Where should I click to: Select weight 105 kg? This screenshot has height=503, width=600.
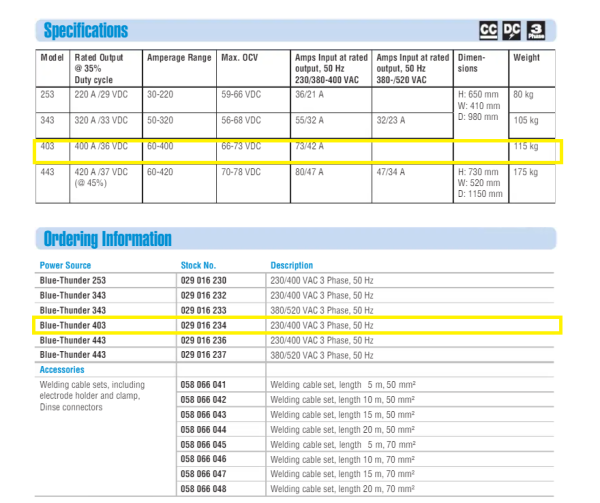(526, 120)
